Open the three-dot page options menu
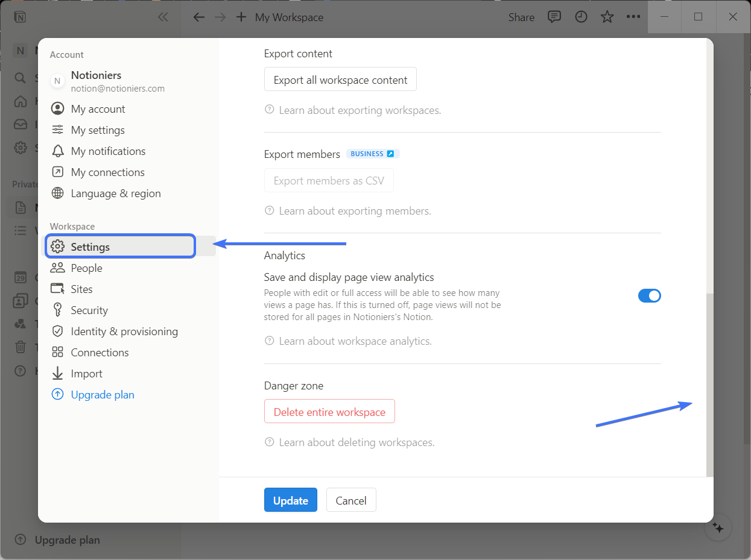The width and height of the screenshot is (751, 560). tap(633, 17)
